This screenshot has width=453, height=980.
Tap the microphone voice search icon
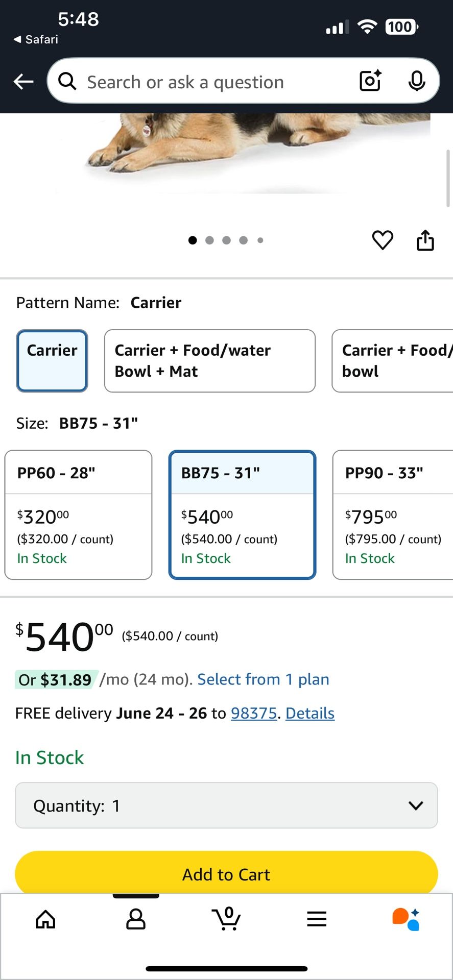tap(417, 81)
